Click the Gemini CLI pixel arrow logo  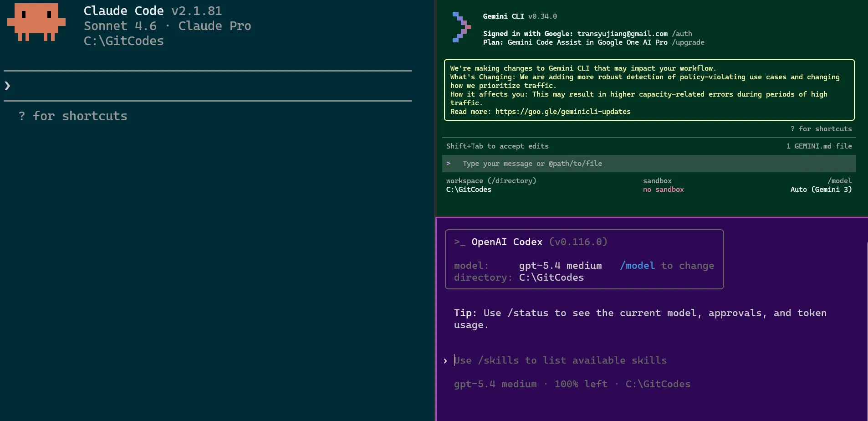pos(461,27)
